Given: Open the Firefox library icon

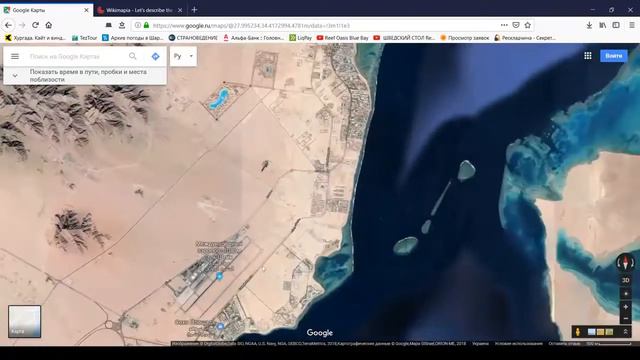Looking at the screenshot, I should (x=602, y=25).
